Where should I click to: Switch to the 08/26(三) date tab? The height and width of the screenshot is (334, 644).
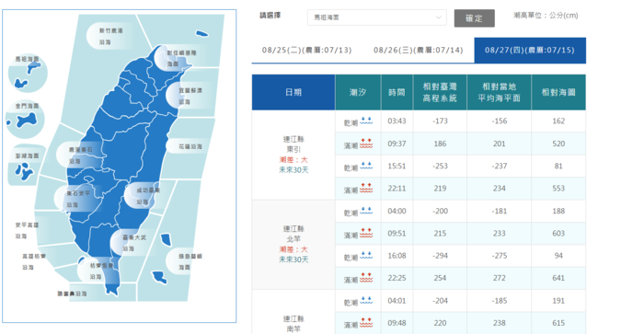[418, 50]
